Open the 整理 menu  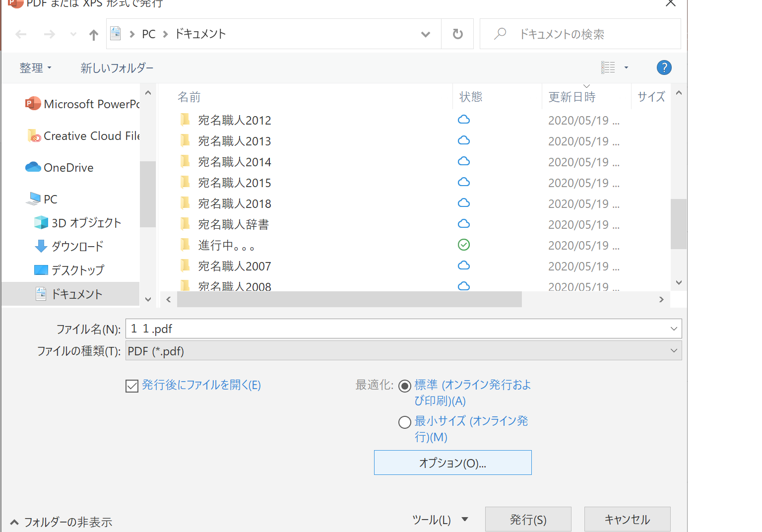(x=35, y=68)
